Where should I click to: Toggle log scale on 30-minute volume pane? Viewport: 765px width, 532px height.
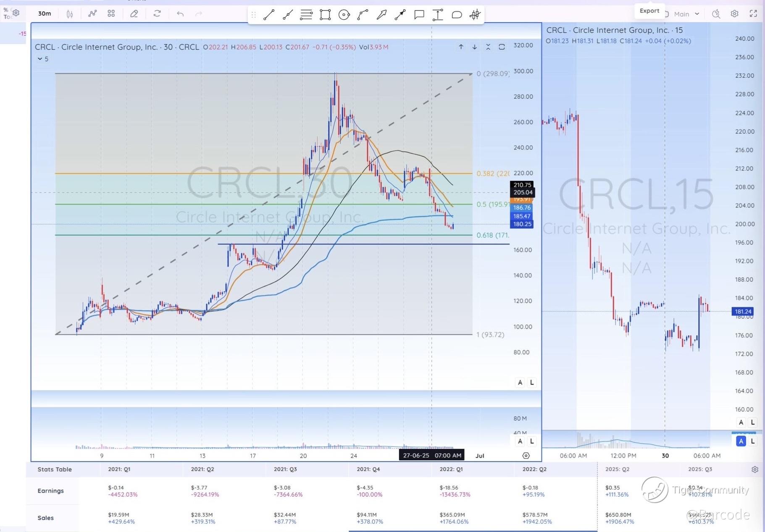(x=532, y=441)
